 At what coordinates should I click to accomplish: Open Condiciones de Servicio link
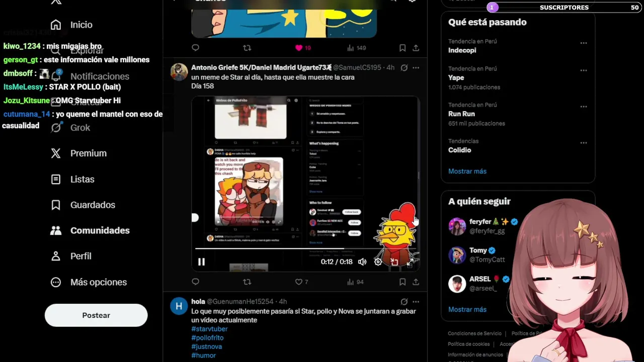click(x=474, y=333)
